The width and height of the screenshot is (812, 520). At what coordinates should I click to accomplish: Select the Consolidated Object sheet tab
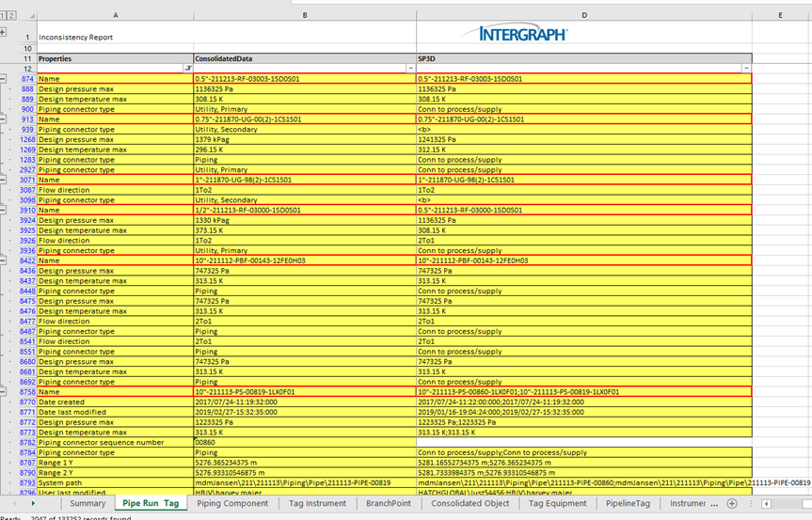[470, 504]
